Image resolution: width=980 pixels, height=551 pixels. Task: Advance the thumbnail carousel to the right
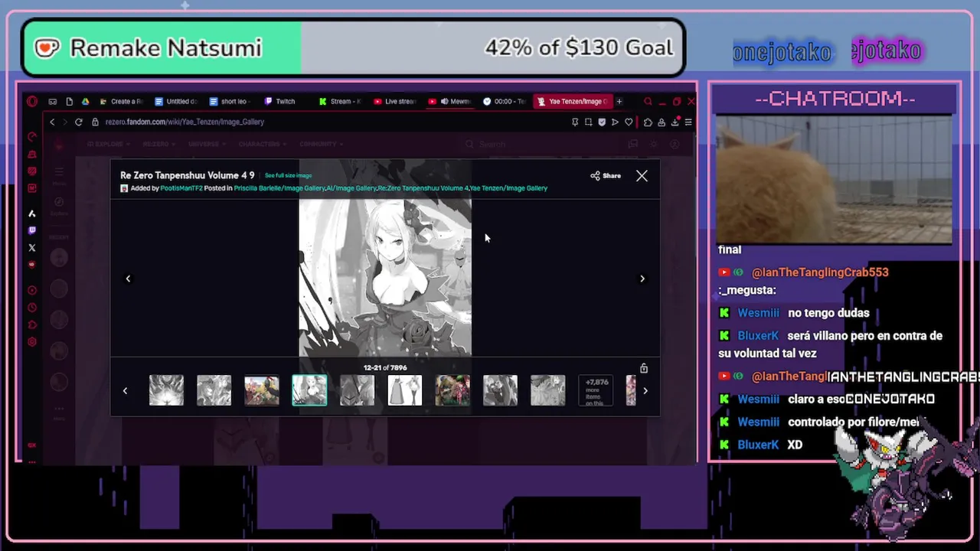[x=645, y=391]
